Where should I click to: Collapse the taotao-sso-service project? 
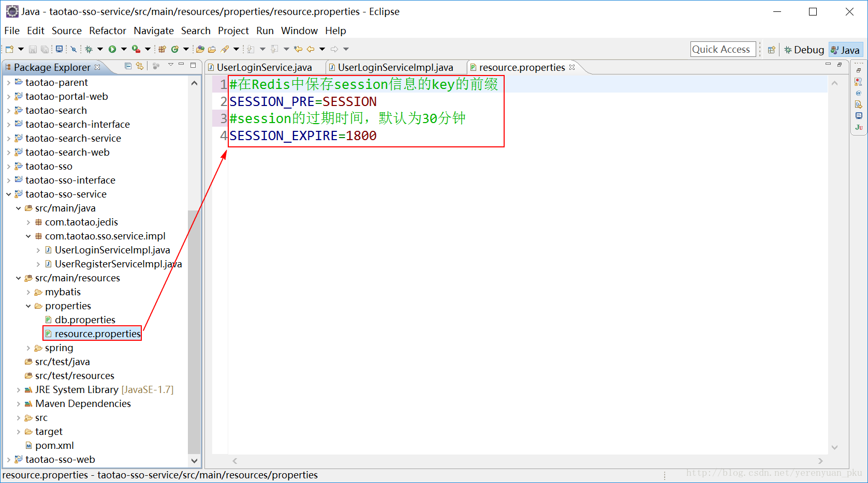pos(8,194)
